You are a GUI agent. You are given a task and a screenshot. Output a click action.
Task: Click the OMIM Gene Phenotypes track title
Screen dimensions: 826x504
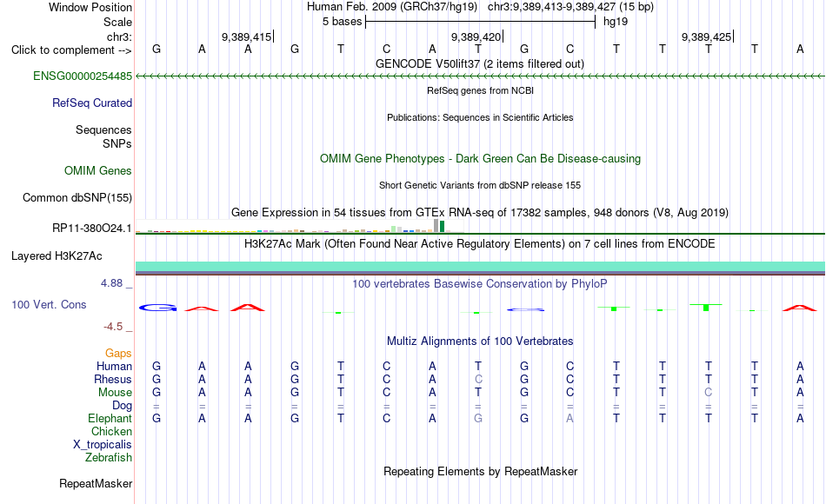pos(480,158)
